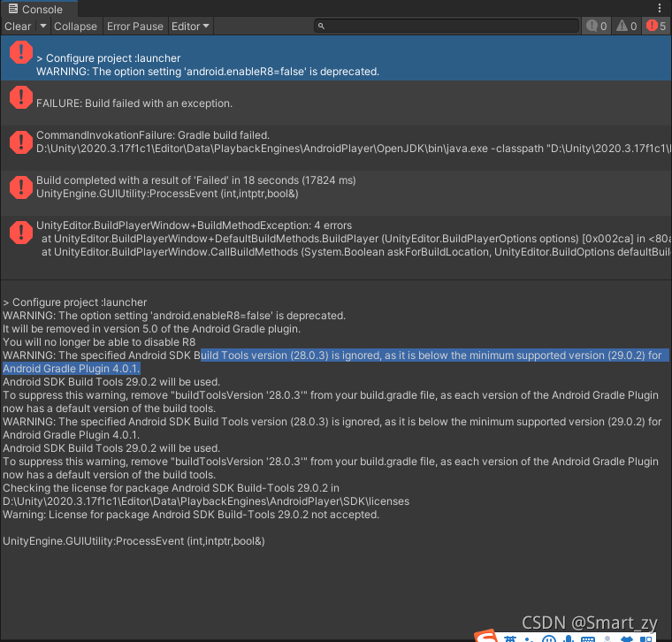
Task: Toggle the Collapse option
Action: (75, 27)
